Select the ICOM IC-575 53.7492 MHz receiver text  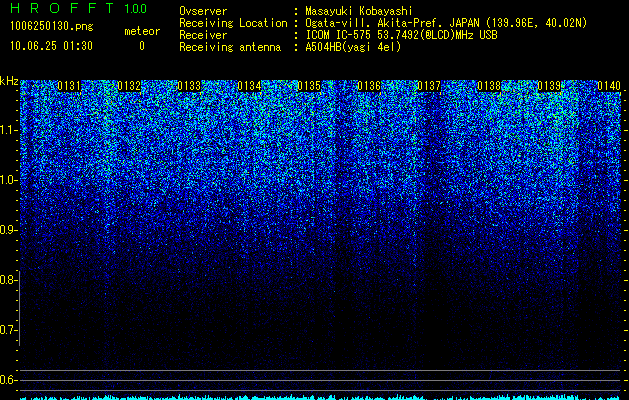coord(401,35)
